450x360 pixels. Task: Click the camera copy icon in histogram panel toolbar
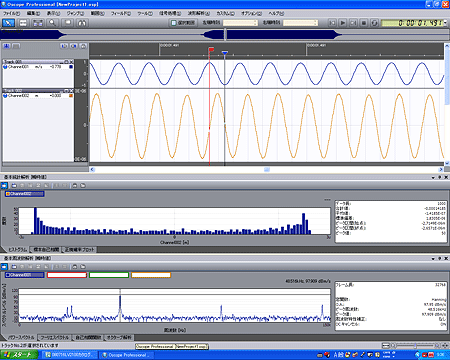pos(75,185)
